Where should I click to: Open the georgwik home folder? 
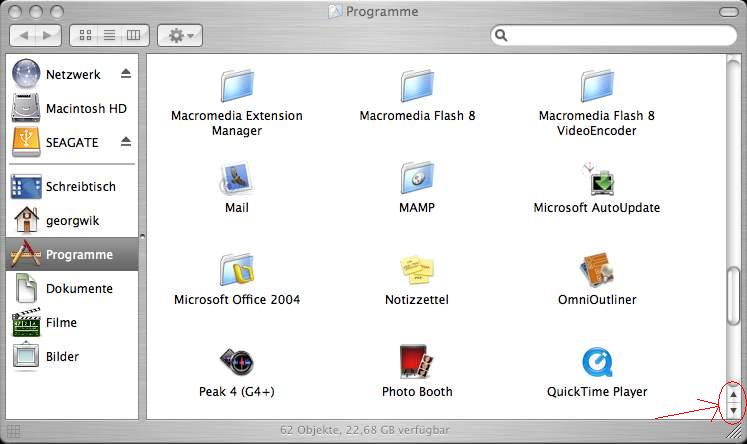(72, 220)
